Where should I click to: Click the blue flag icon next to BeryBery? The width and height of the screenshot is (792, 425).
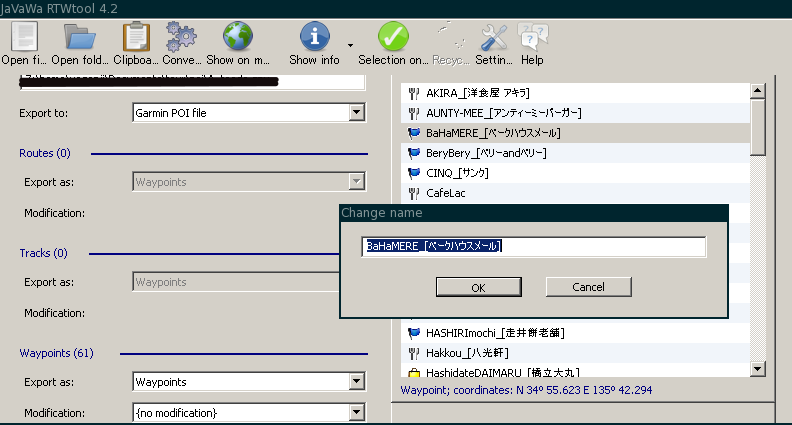pos(414,153)
